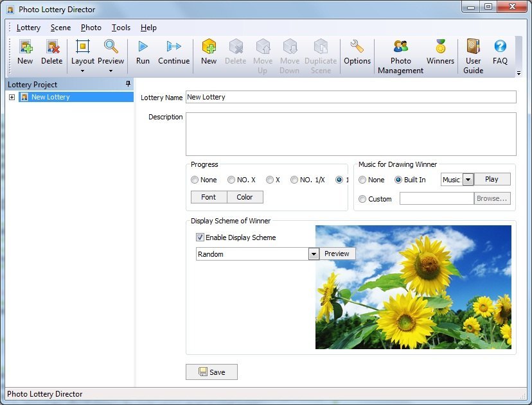Open the Preview dropdown arrow in toolbar
This screenshot has width=532, height=405.
tap(111, 71)
